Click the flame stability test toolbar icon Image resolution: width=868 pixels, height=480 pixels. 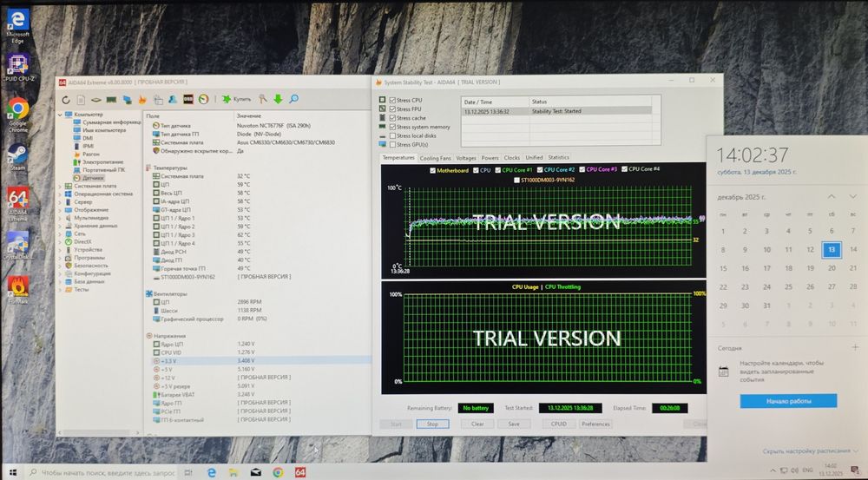[142, 100]
